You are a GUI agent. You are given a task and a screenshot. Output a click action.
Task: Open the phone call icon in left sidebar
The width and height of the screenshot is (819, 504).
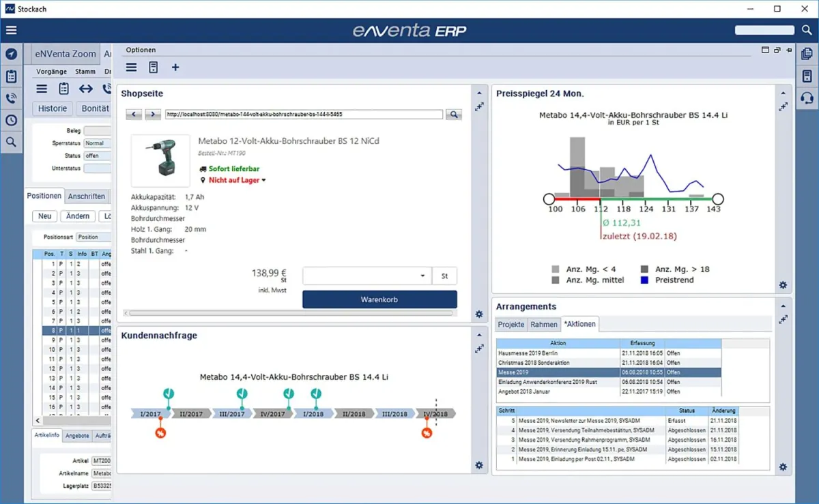11,98
